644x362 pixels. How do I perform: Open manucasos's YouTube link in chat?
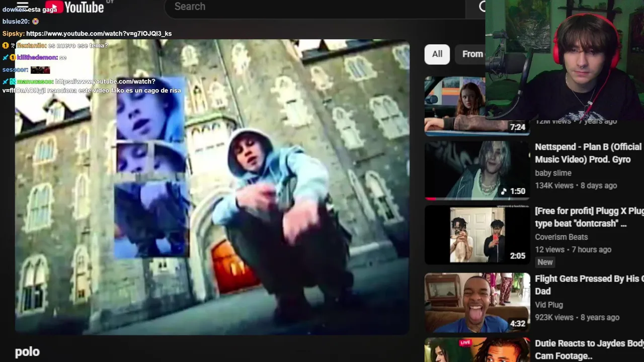click(x=91, y=86)
